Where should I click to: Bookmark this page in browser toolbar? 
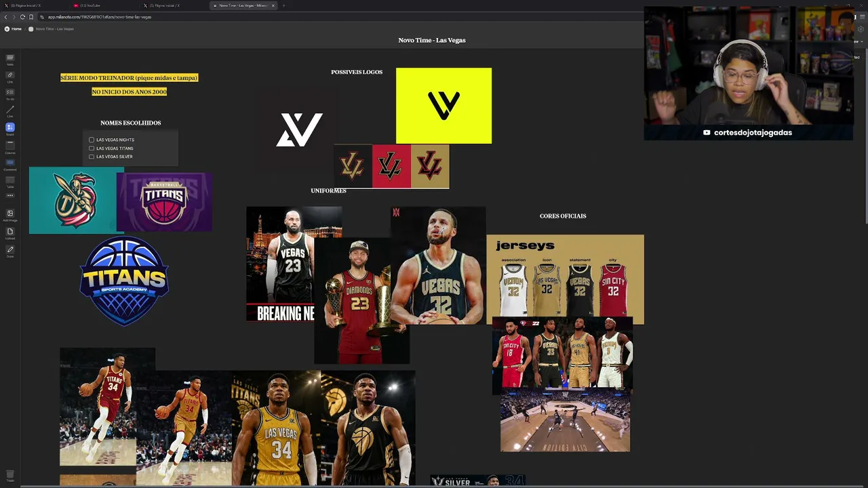[31, 17]
